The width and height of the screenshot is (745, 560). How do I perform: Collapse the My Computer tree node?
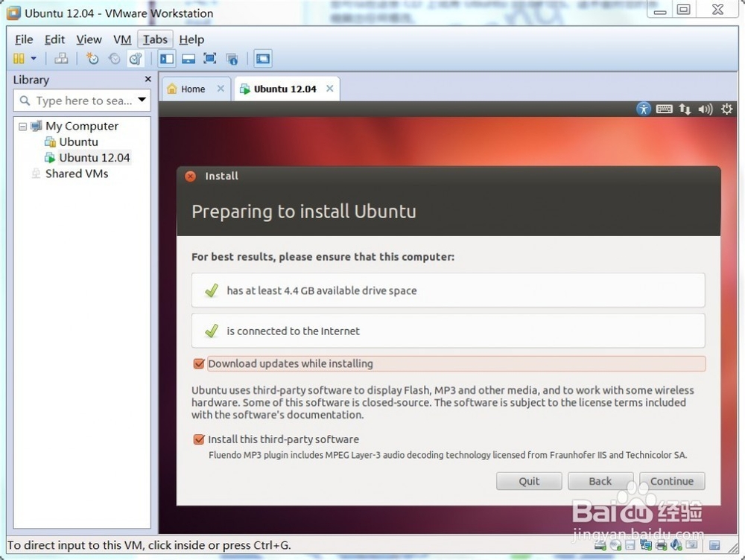[x=23, y=127]
